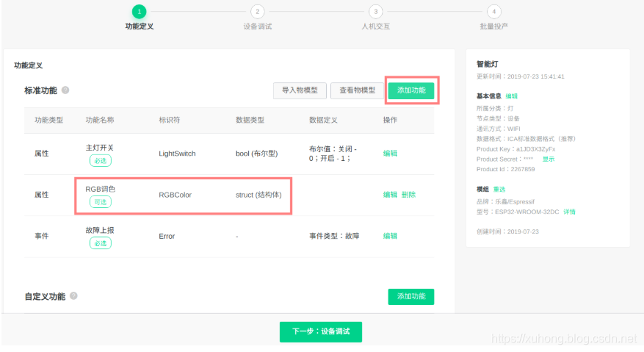Go to step 4 批量投产
The height and width of the screenshot is (352, 644).
493,12
